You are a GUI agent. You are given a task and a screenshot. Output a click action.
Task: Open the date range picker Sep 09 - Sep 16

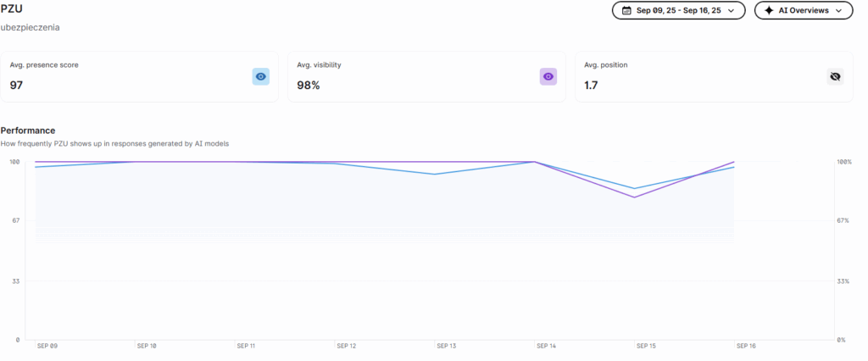(678, 10)
